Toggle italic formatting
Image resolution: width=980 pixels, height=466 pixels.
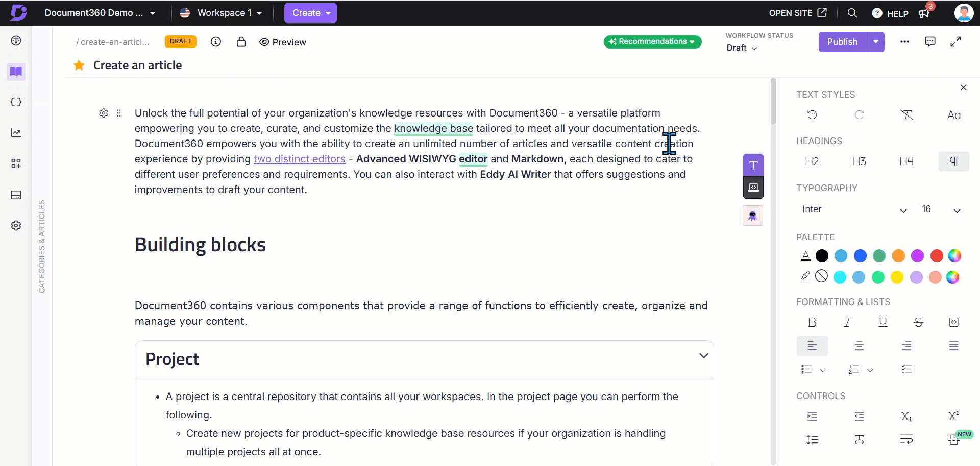pyautogui.click(x=848, y=322)
